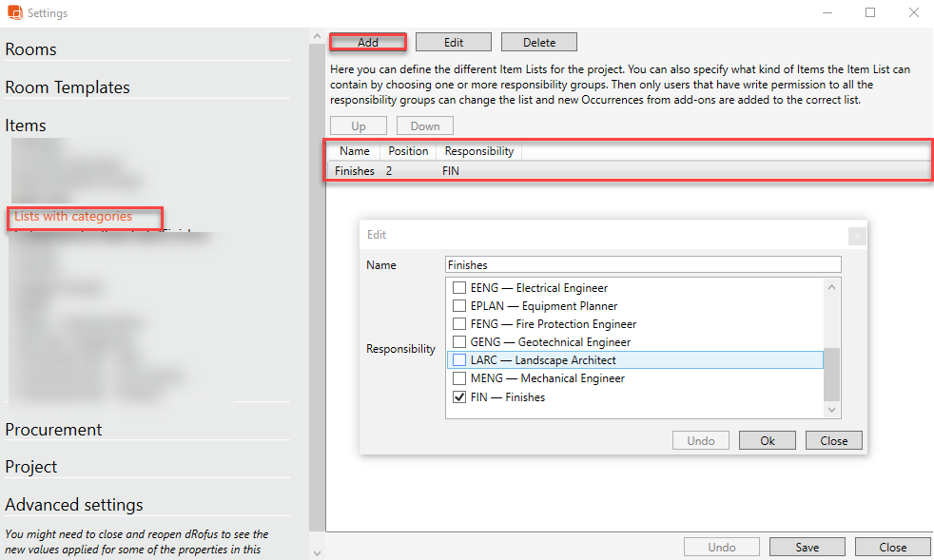Tick the LARC Landscape Architect checkbox
The width and height of the screenshot is (934, 560).
click(x=459, y=360)
